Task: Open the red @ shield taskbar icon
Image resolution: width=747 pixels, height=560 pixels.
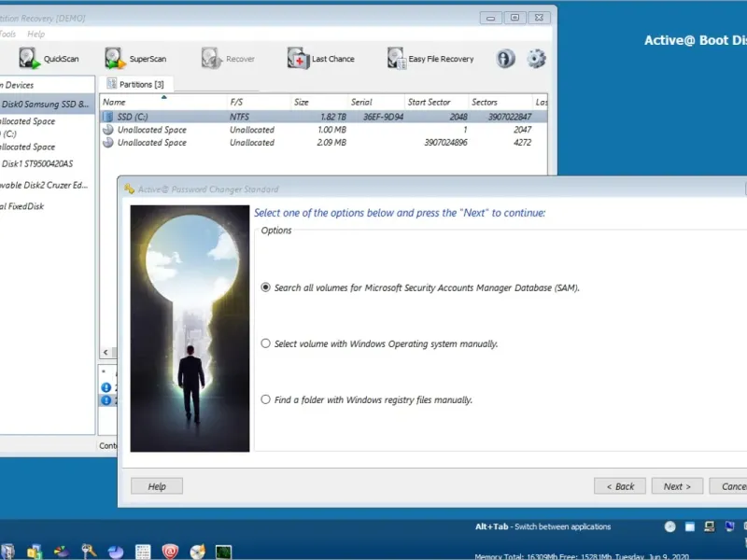Action: point(170,552)
